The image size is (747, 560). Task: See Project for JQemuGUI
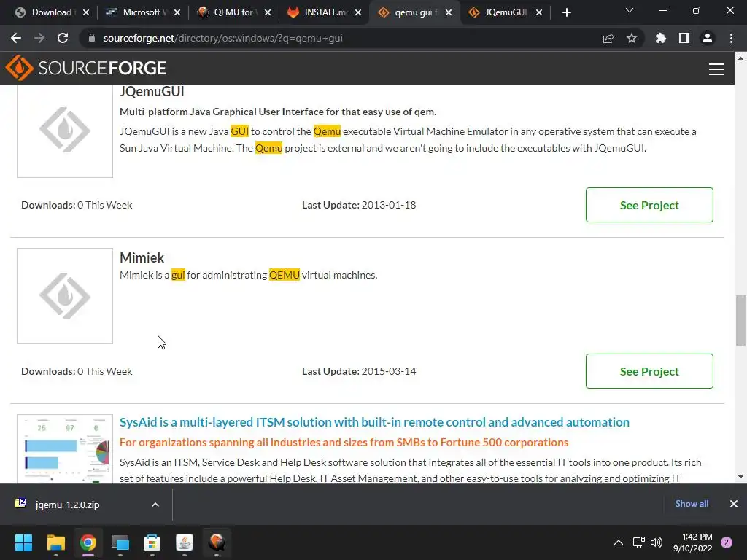(x=649, y=205)
